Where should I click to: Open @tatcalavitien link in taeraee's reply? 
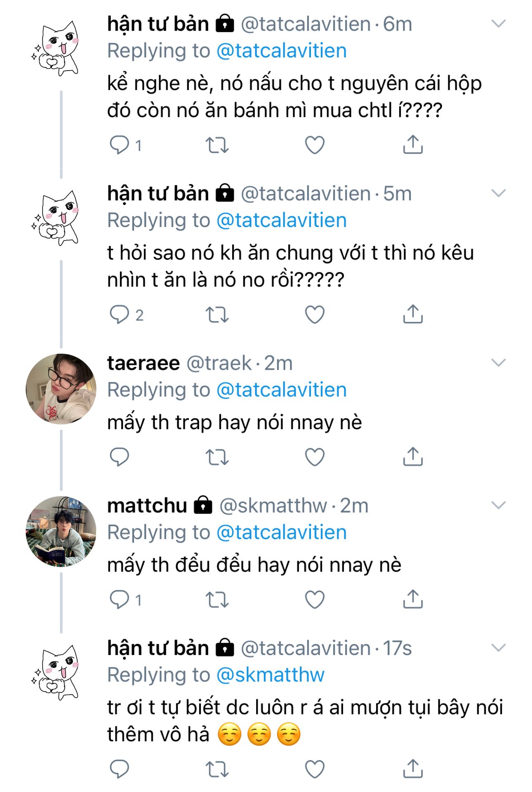(281, 390)
